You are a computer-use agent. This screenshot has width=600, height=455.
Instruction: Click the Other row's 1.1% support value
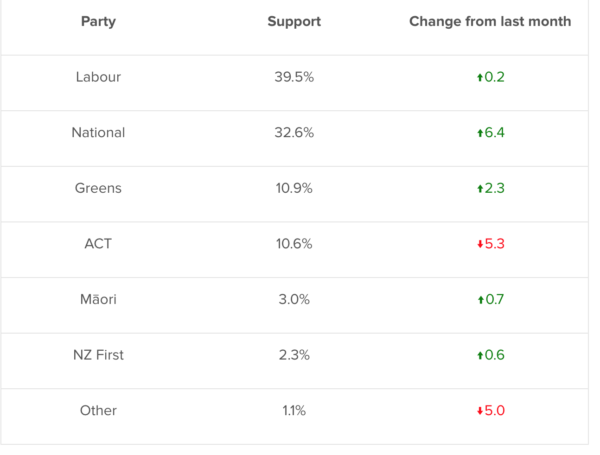point(294,411)
